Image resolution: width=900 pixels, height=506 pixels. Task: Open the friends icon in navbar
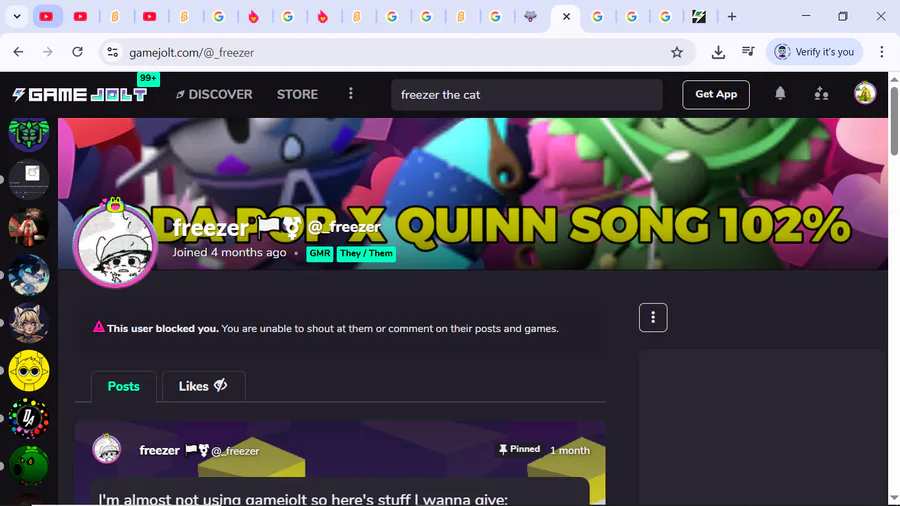(x=821, y=94)
